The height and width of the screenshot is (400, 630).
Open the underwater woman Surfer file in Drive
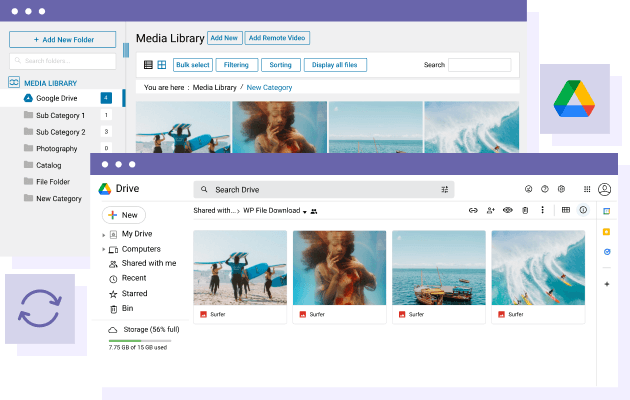coord(340,277)
